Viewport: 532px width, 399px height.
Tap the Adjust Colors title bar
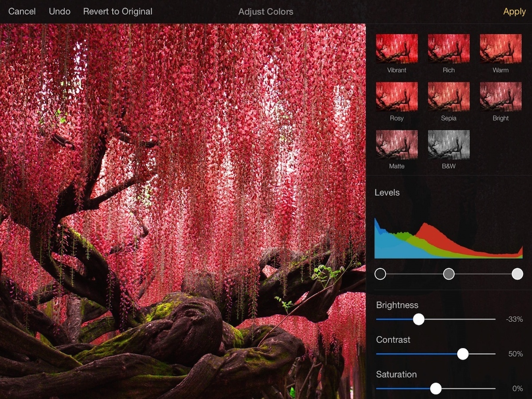266,12
